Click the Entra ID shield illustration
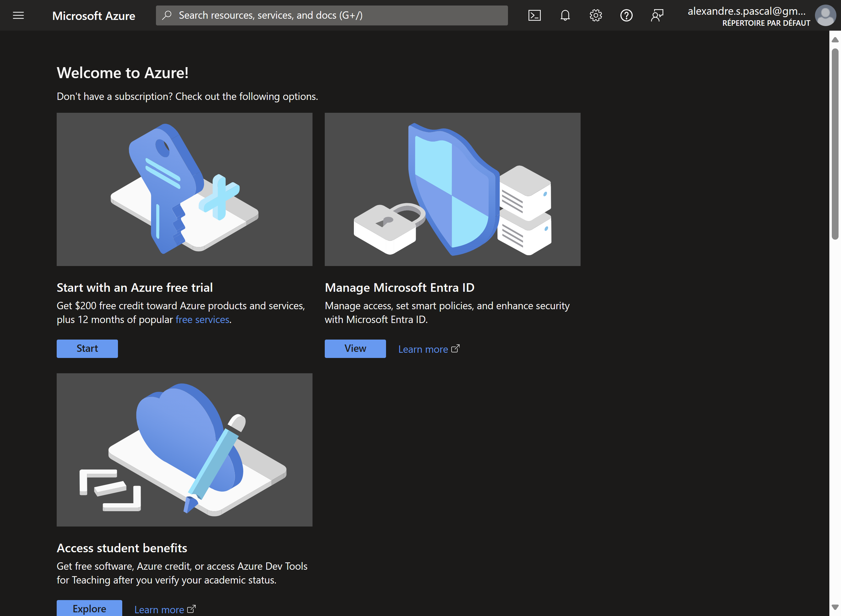 [x=453, y=189]
